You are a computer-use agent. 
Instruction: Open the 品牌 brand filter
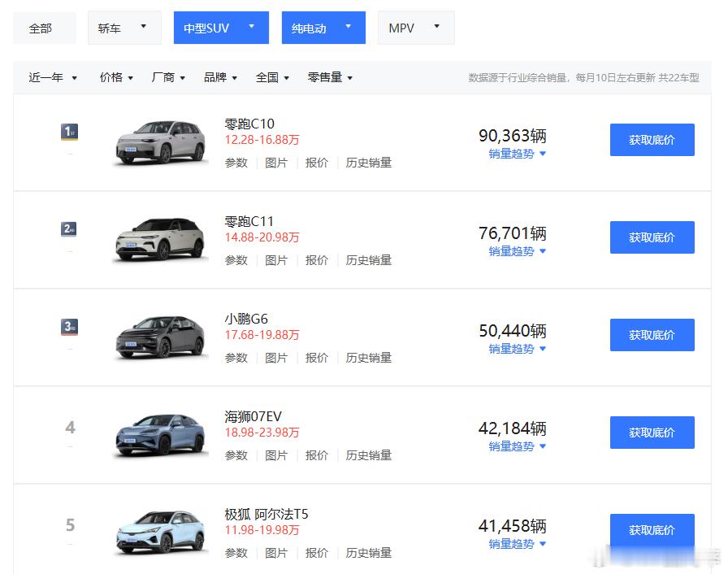tap(220, 78)
